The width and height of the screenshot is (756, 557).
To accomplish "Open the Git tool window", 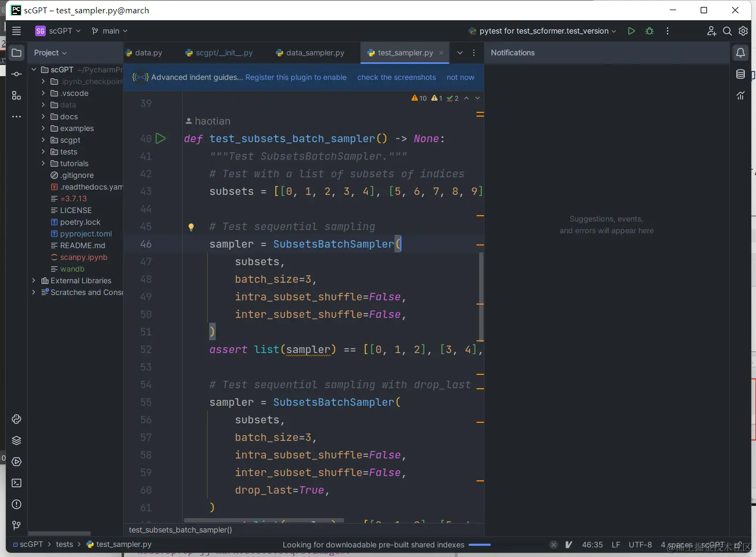I will (17, 526).
